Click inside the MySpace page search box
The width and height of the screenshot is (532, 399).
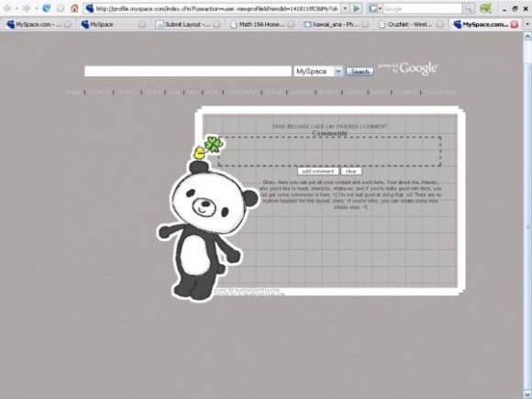point(188,72)
